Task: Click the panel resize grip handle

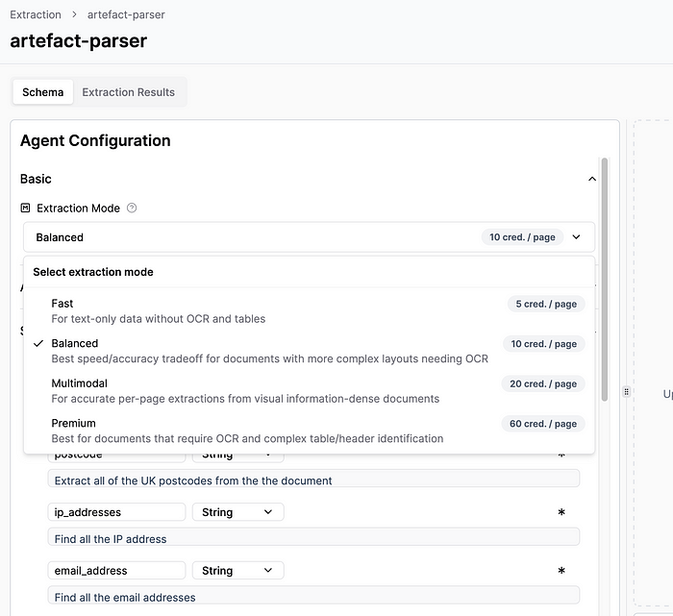Action: [626, 392]
